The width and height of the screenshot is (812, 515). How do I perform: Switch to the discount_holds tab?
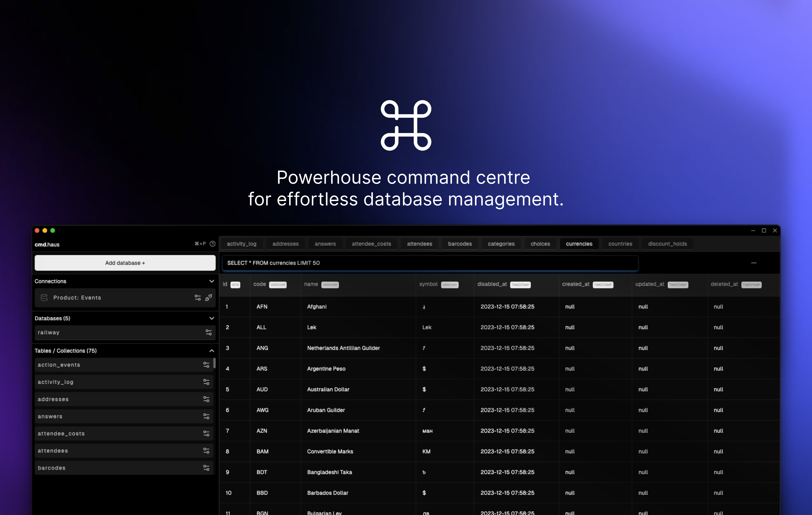(667, 244)
